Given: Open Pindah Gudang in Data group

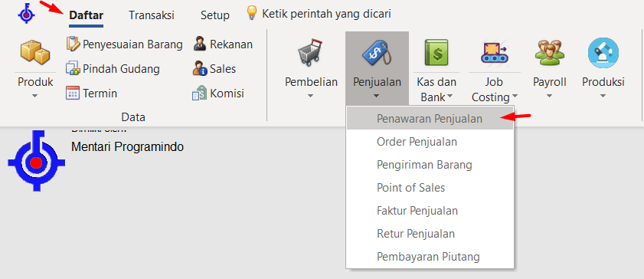Looking at the screenshot, I should point(113,69).
